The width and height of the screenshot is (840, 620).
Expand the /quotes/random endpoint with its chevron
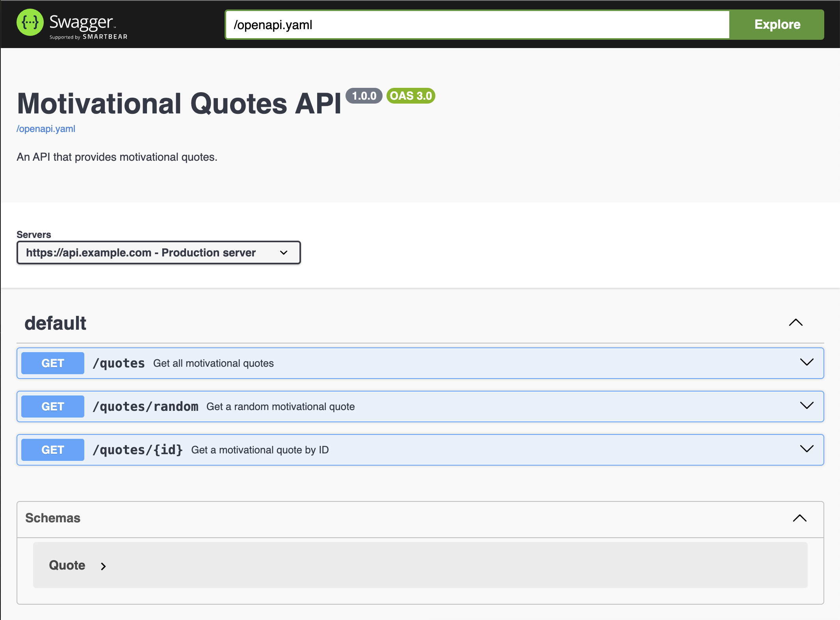(807, 406)
